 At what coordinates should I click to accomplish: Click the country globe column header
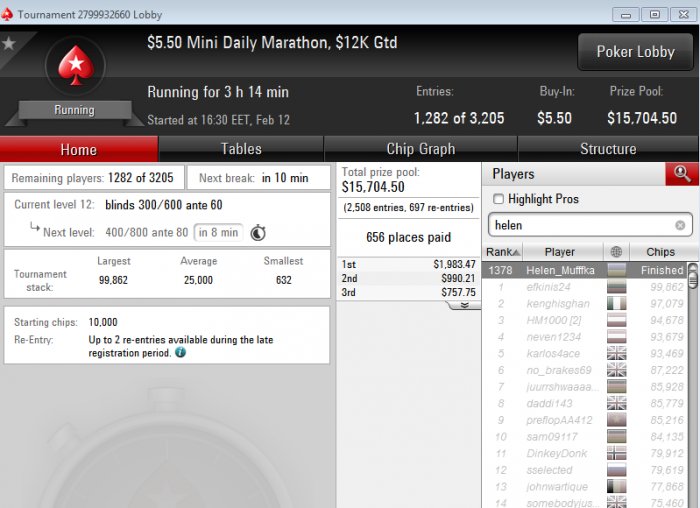point(616,252)
